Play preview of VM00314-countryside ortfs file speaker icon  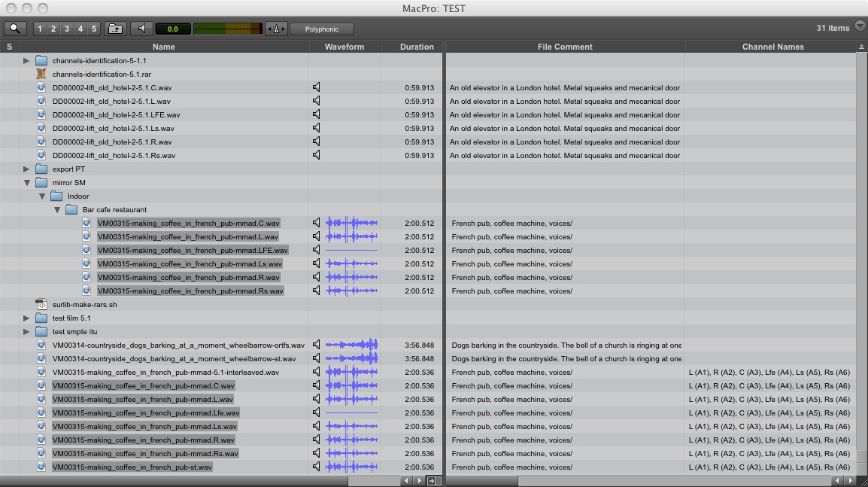click(x=317, y=345)
